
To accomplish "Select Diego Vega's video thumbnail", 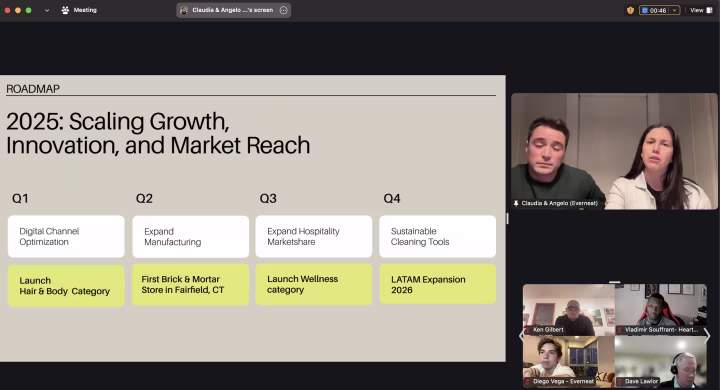I will click(569, 361).
